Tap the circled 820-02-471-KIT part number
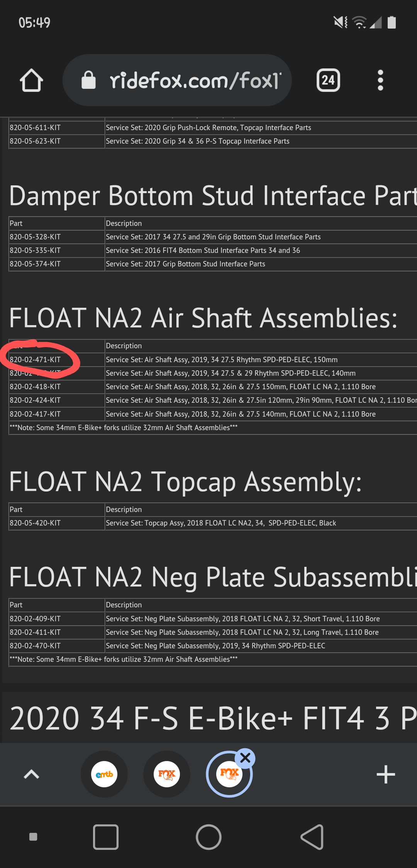The image size is (417, 868). point(35,360)
